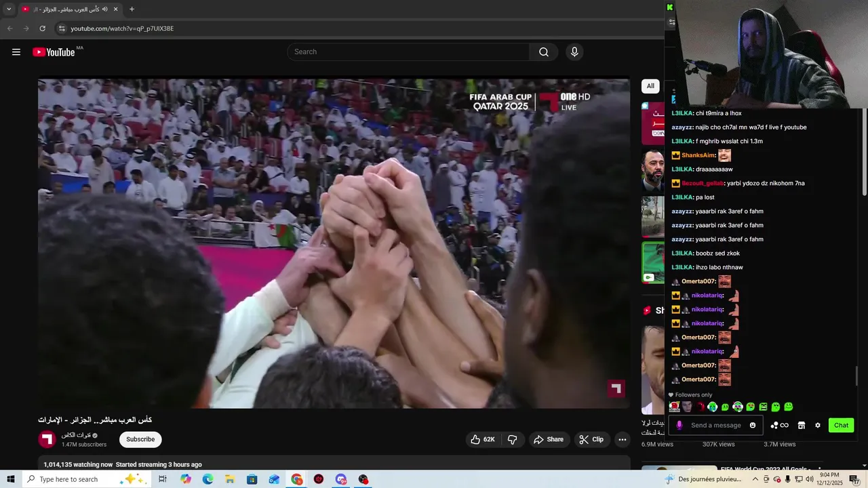Open the second recommended video thumbnail with man

[x=653, y=171]
